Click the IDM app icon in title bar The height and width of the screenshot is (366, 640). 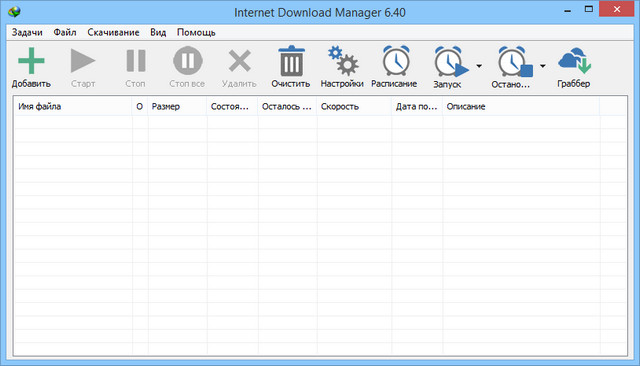point(14,11)
